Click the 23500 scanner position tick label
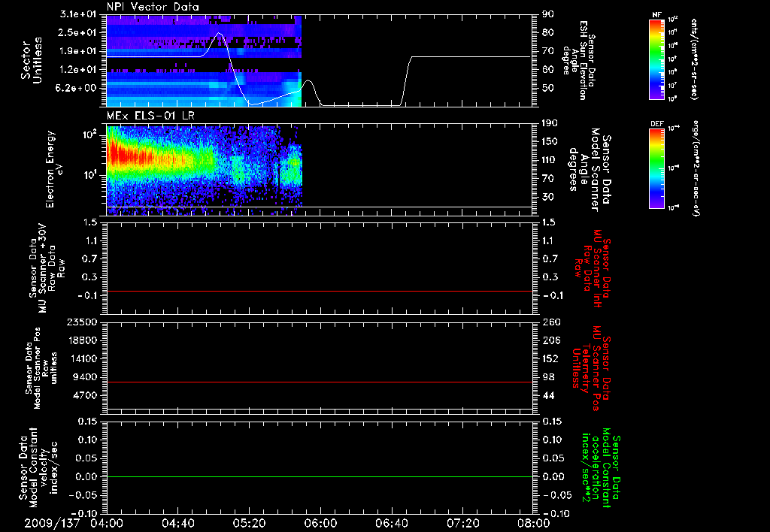 pyautogui.click(x=82, y=322)
